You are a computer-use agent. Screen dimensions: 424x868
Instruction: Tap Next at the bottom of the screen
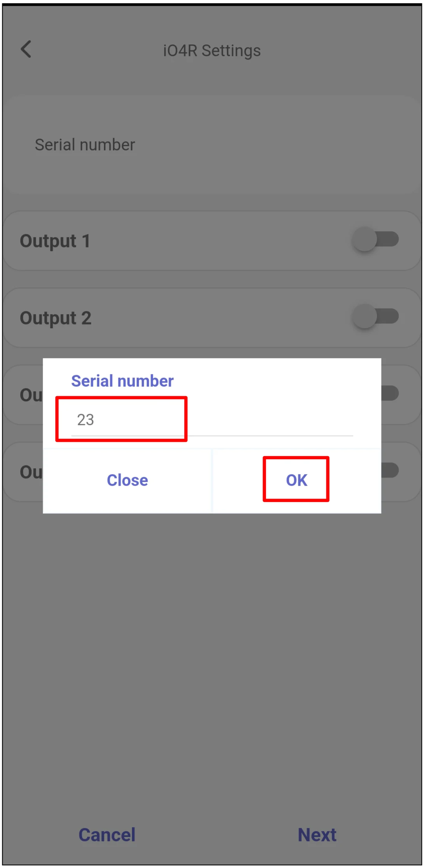(317, 834)
